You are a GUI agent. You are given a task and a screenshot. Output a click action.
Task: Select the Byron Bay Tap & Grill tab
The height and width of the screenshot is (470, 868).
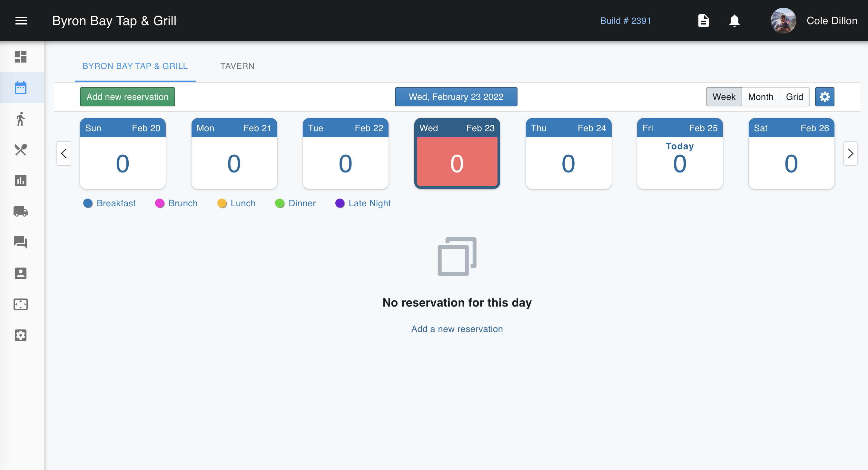pos(135,66)
